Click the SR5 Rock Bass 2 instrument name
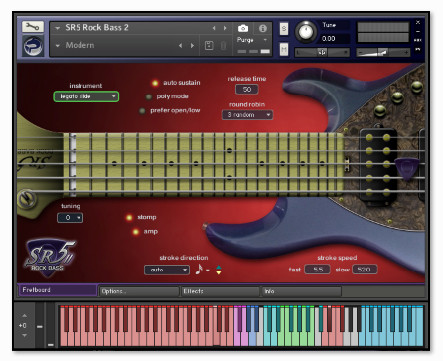Screen dimensions: 443x361 (97, 28)
